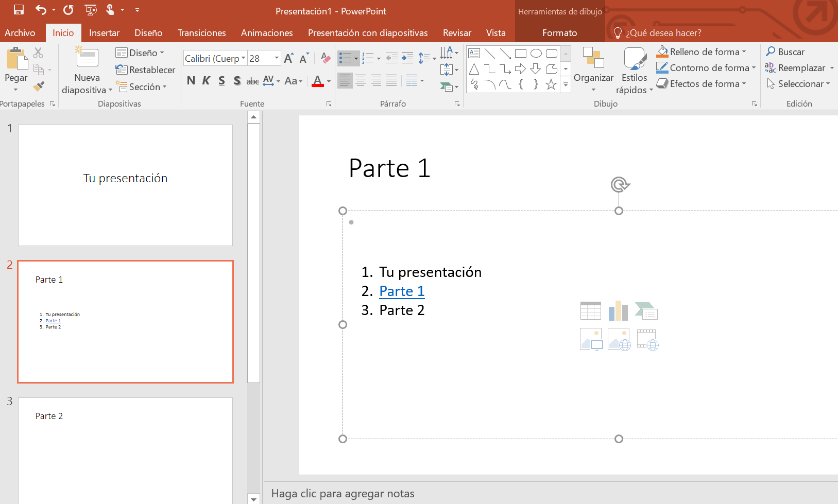Open the numbered list dropdown arrow
Viewport: 838px width, 504px height.
pyautogui.click(x=379, y=58)
